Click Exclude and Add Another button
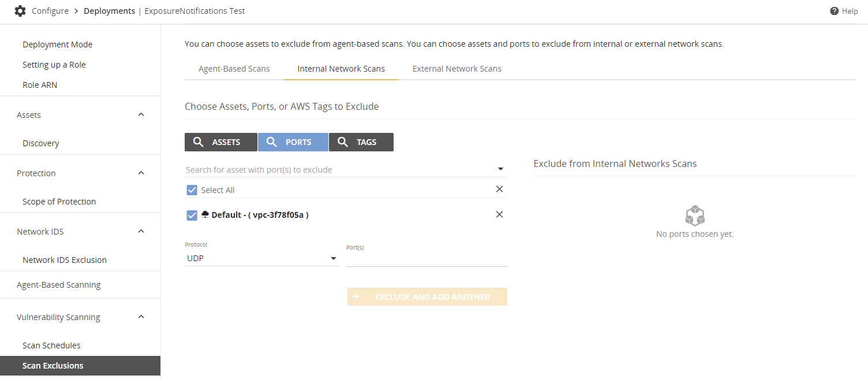 [x=427, y=297]
